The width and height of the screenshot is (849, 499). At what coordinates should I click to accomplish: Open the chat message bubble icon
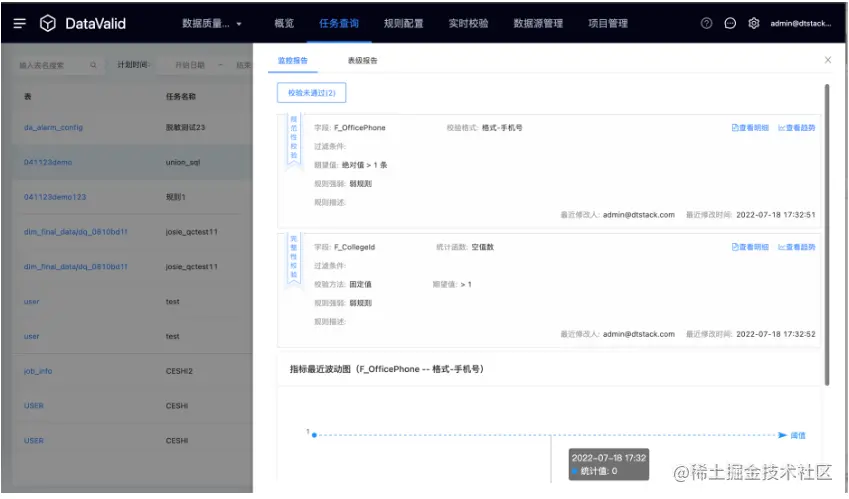coord(730,23)
